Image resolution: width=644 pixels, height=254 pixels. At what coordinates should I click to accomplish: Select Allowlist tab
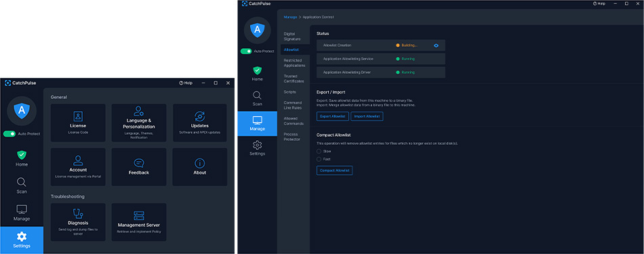(295, 49)
